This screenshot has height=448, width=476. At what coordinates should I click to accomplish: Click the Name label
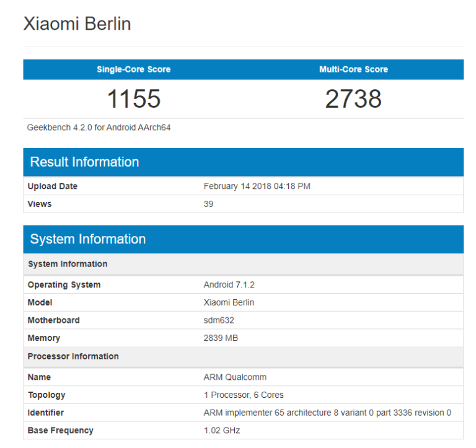39,377
